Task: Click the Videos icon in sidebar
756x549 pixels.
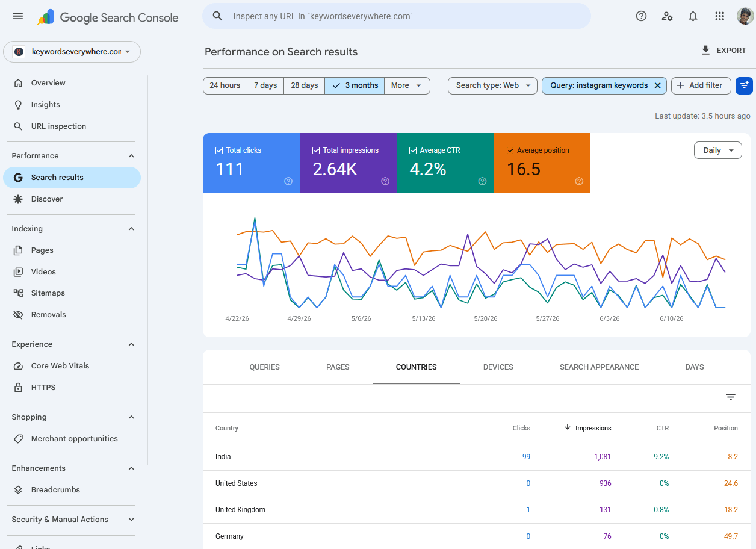Action: pyautogui.click(x=18, y=272)
